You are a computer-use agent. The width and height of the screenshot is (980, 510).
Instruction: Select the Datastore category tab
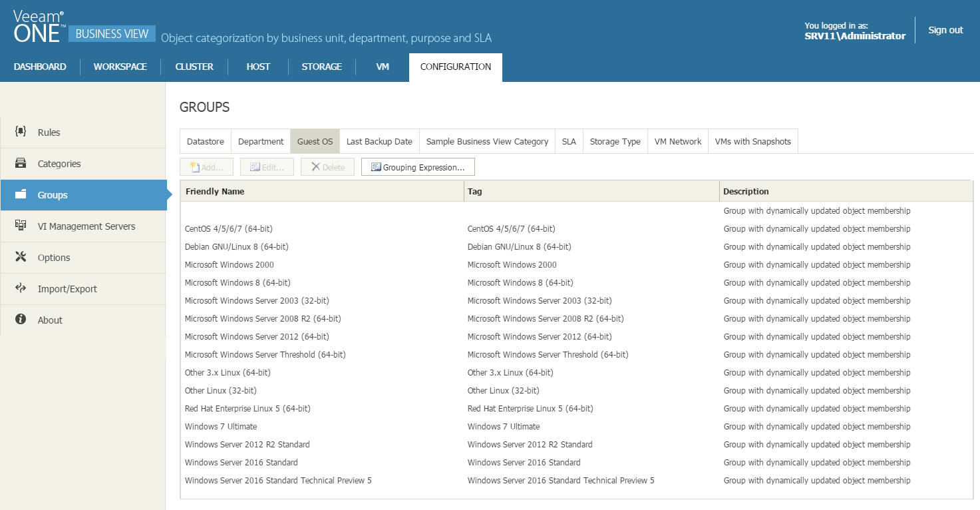click(206, 141)
